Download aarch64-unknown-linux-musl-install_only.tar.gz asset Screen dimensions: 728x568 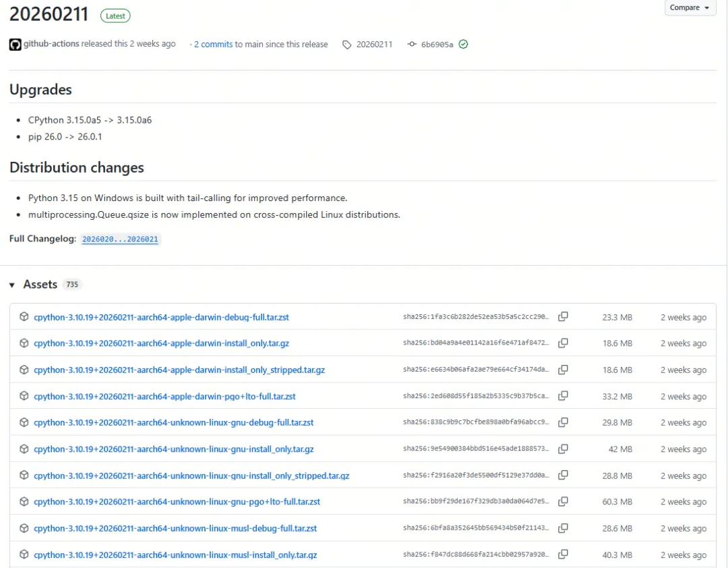[x=175, y=555]
